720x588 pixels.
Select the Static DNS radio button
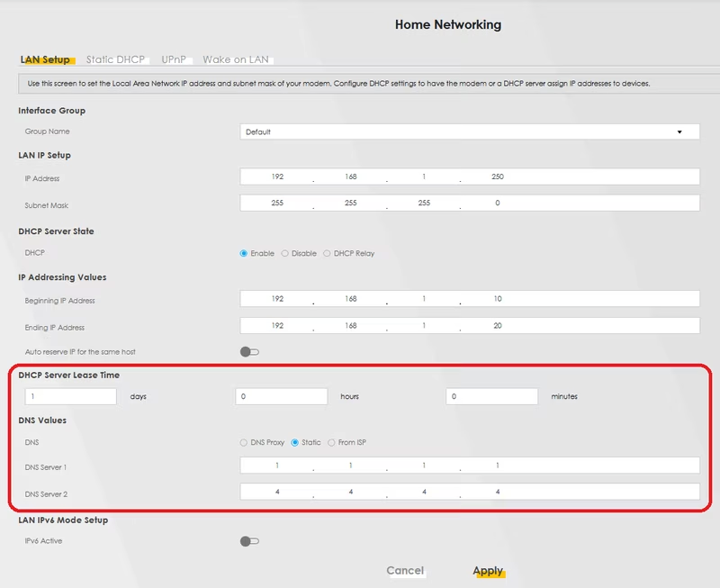pos(295,442)
